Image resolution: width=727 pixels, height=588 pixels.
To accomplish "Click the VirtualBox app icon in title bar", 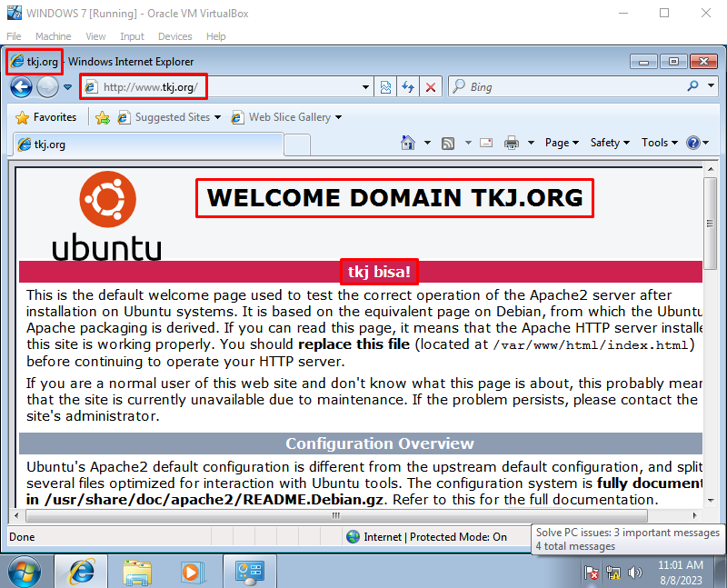I will 14,13.
